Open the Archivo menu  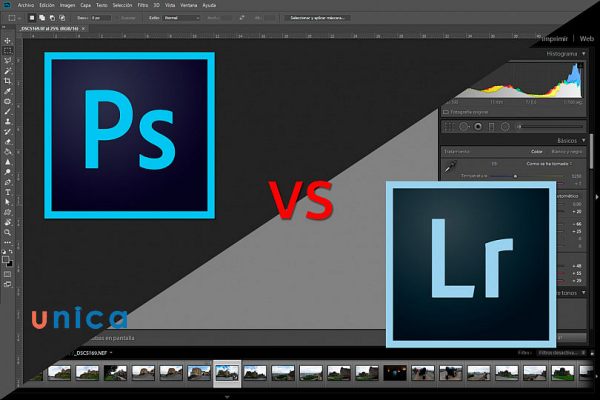coord(26,5)
